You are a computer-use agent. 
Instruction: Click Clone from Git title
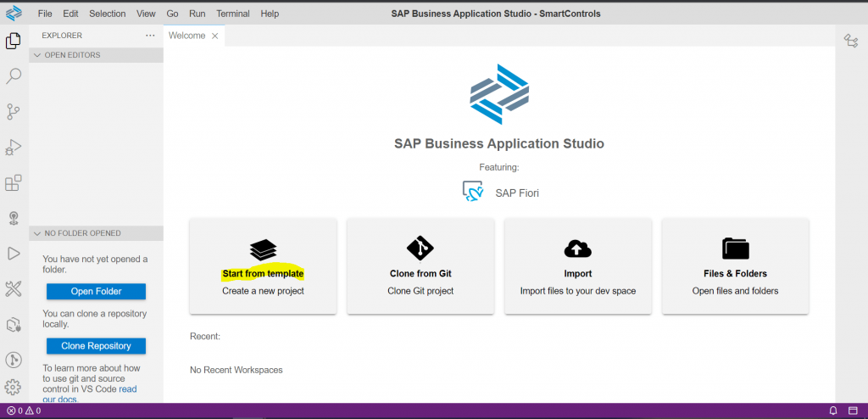[420, 274]
